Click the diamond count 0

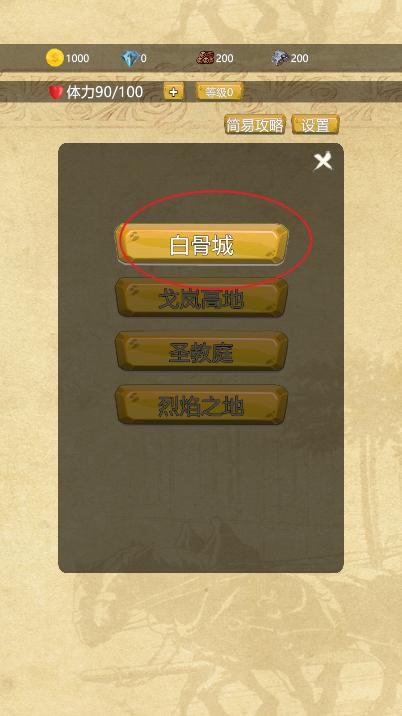[143, 58]
